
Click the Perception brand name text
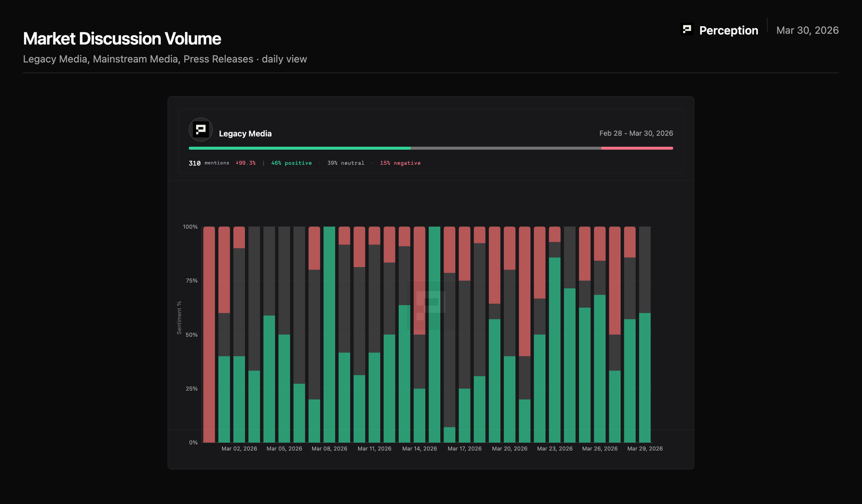click(728, 31)
